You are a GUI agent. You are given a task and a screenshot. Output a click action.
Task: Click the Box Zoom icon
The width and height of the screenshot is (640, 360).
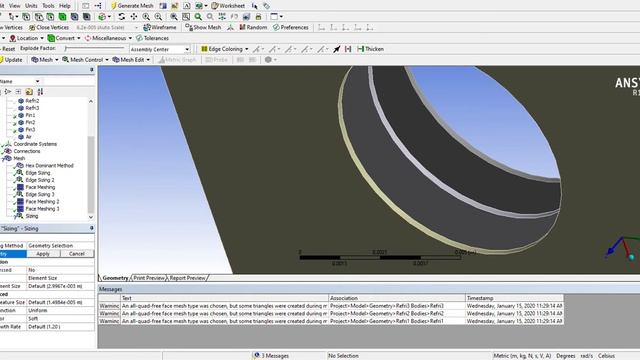click(x=186, y=17)
